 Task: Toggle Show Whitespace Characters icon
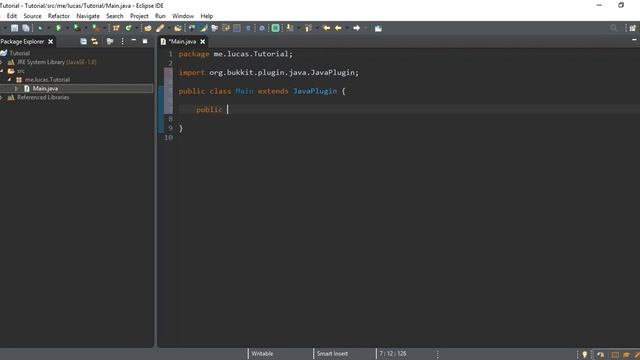click(x=248, y=28)
